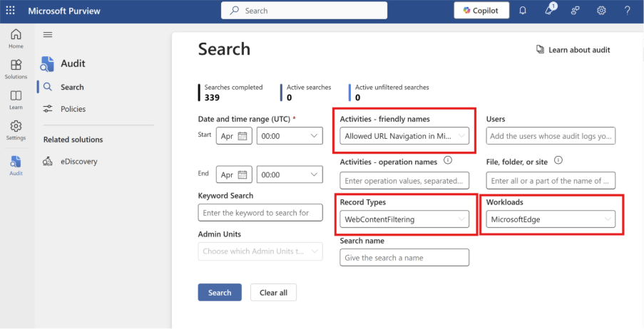Screen dimensions: 644x329
Task: Open the help question mark icon
Action: coord(627,11)
